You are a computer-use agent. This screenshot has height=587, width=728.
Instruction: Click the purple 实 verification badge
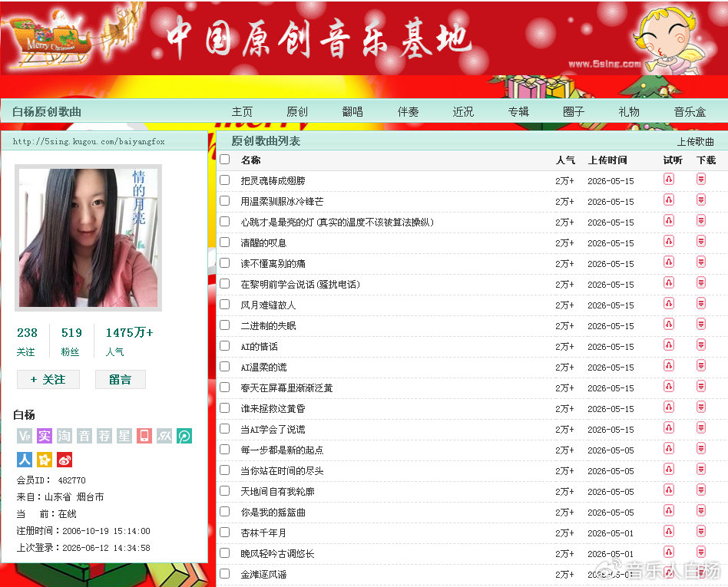(x=45, y=436)
